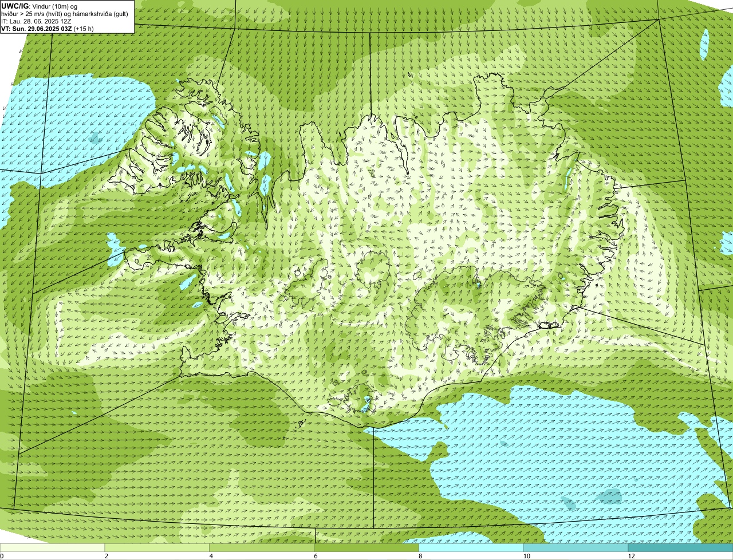
Task: Click the light green 2–4 m/s scale segment
Action: [157, 547]
